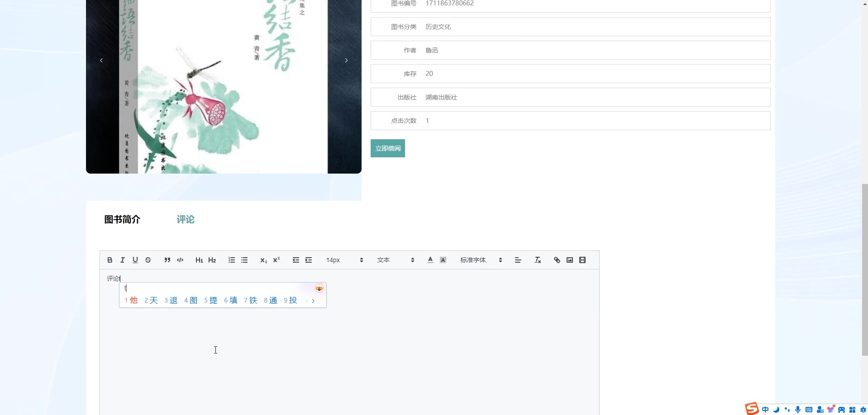
Task: Click the book number 1711863780662
Action: (x=449, y=3)
